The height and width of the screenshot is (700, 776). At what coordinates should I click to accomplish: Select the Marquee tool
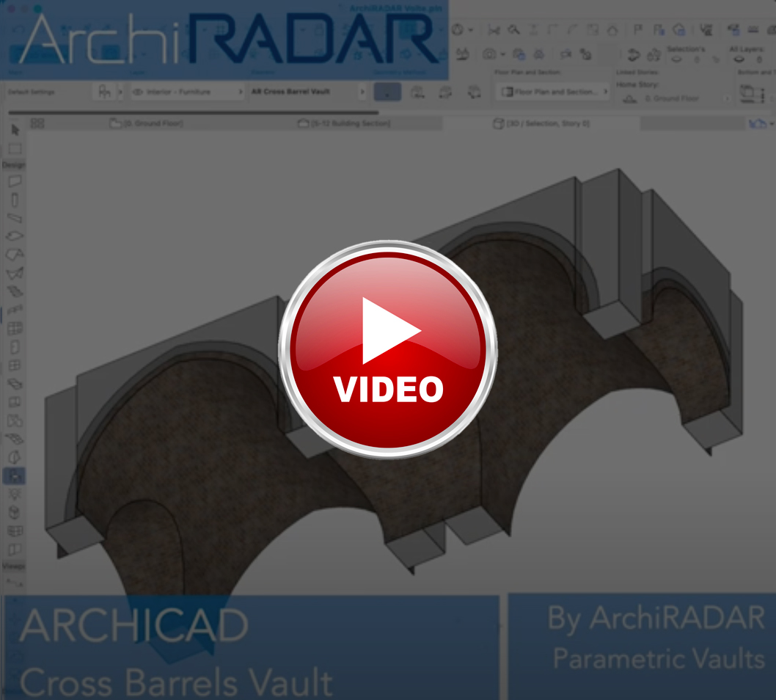pyautogui.click(x=15, y=149)
